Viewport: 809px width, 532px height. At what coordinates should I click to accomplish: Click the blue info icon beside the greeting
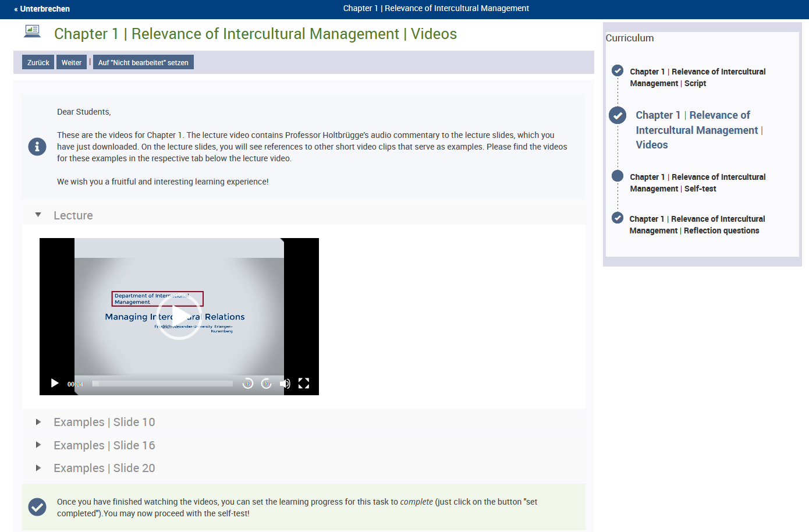[x=37, y=147]
